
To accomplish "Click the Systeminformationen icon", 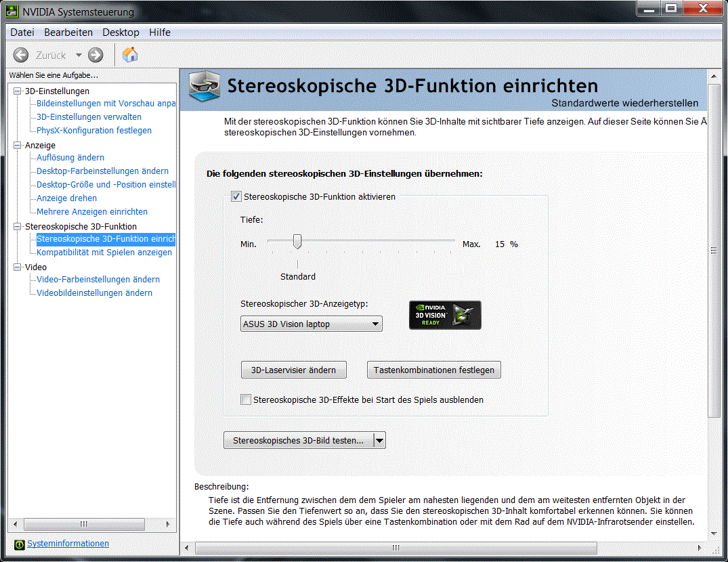I will tap(19, 544).
